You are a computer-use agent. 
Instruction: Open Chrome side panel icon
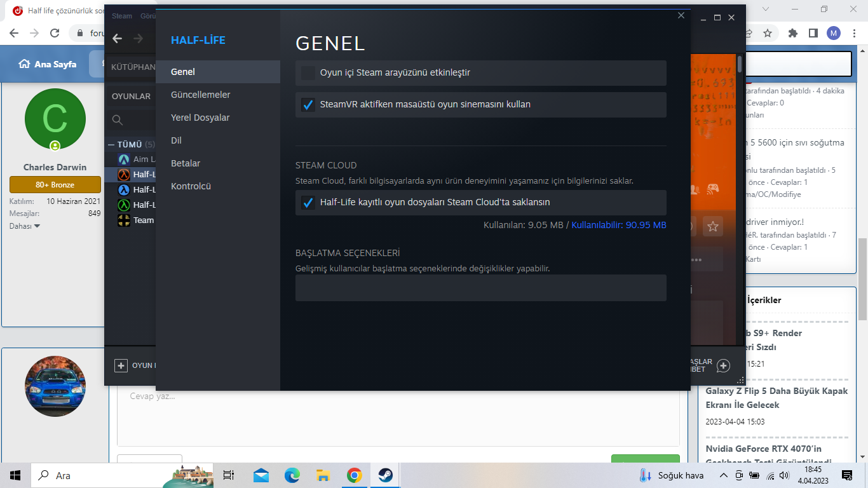pyautogui.click(x=813, y=33)
